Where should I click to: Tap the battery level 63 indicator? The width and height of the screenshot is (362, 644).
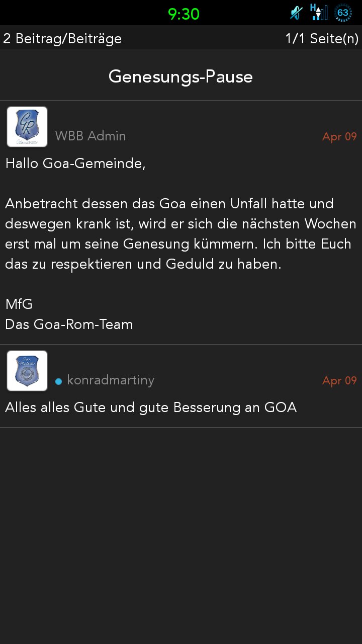point(343,13)
